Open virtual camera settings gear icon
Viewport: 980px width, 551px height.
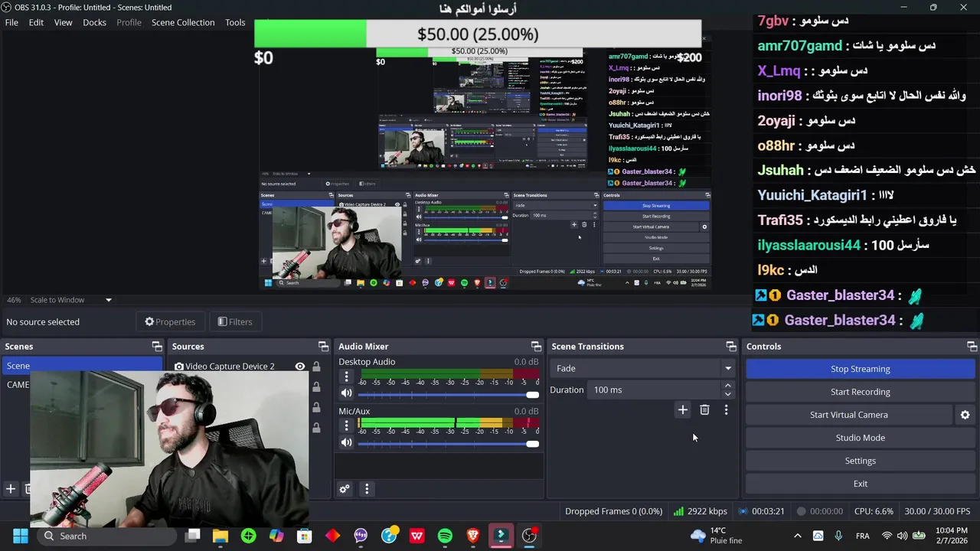pyautogui.click(x=965, y=415)
